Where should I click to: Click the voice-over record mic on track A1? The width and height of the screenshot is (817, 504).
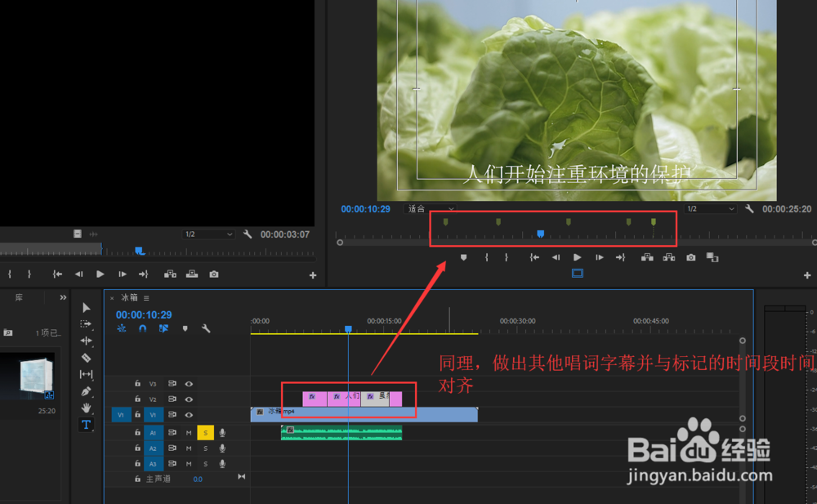[223, 432]
